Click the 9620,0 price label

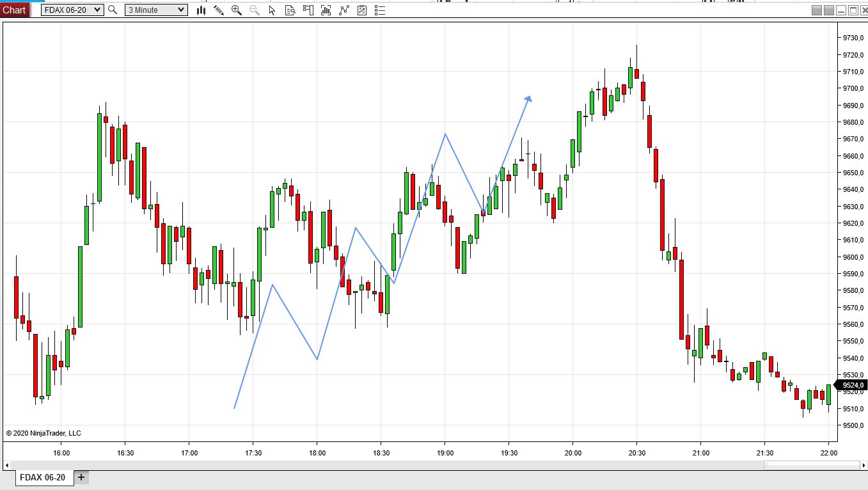pos(853,223)
